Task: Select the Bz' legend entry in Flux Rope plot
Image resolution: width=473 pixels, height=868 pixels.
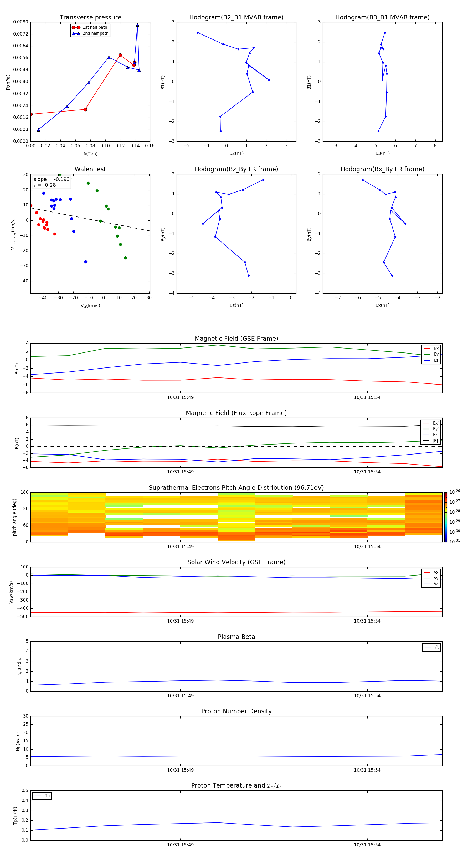Action: click(431, 435)
